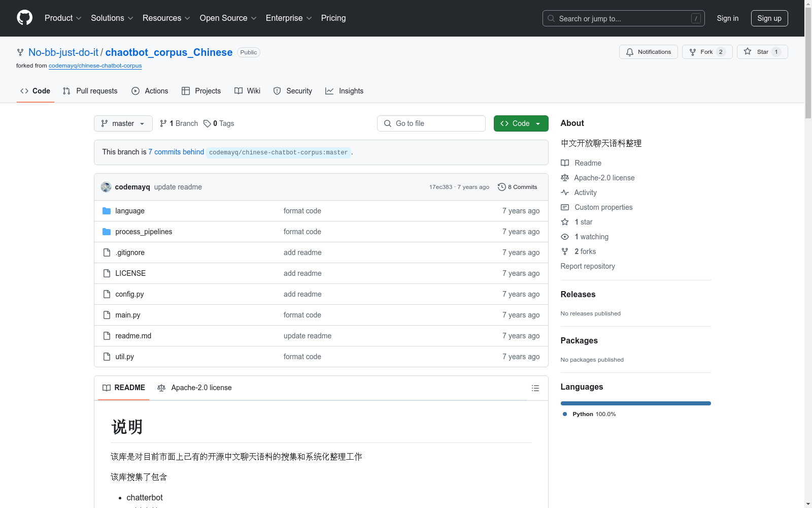The image size is (812, 508).
Task: Click the history clock icon beside 8 Commits
Action: tap(502, 187)
